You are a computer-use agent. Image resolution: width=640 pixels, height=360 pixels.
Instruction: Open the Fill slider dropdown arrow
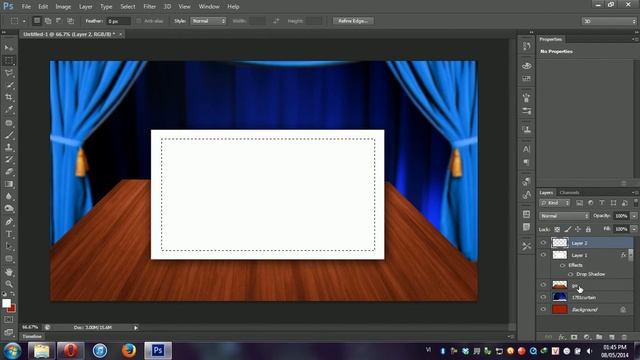[634, 229]
